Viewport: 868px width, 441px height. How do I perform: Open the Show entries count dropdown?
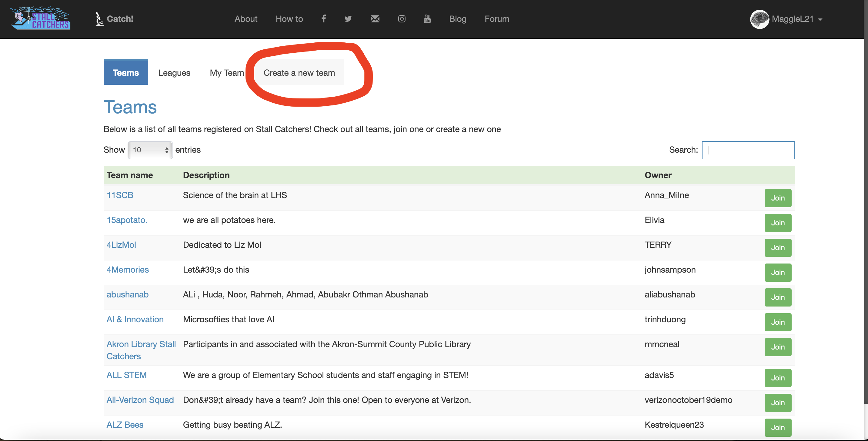coord(150,150)
